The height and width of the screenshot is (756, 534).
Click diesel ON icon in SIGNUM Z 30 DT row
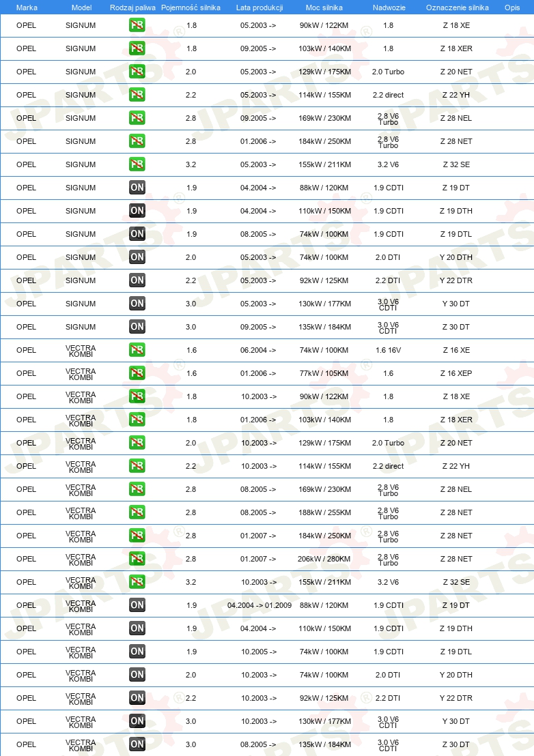click(137, 326)
